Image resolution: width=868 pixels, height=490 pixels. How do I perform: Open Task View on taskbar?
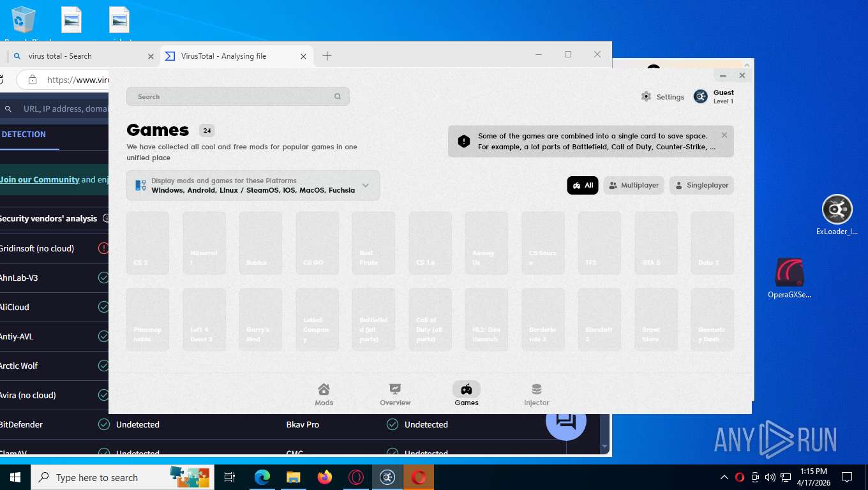coord(230,477)
